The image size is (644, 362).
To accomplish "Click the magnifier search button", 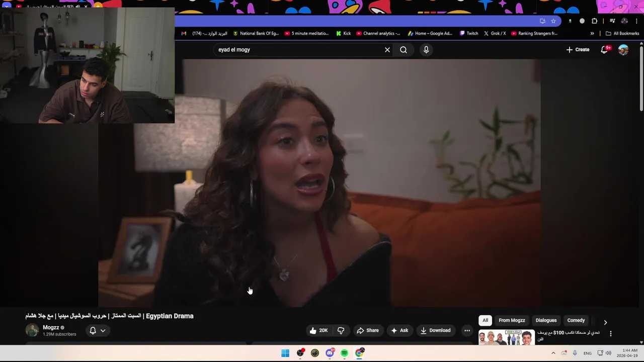I will [404, 50].
